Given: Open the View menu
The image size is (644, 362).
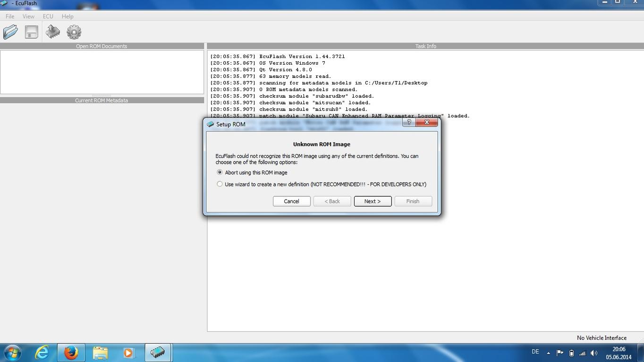Looking at the screenshot, I should (x=28, y=16).
